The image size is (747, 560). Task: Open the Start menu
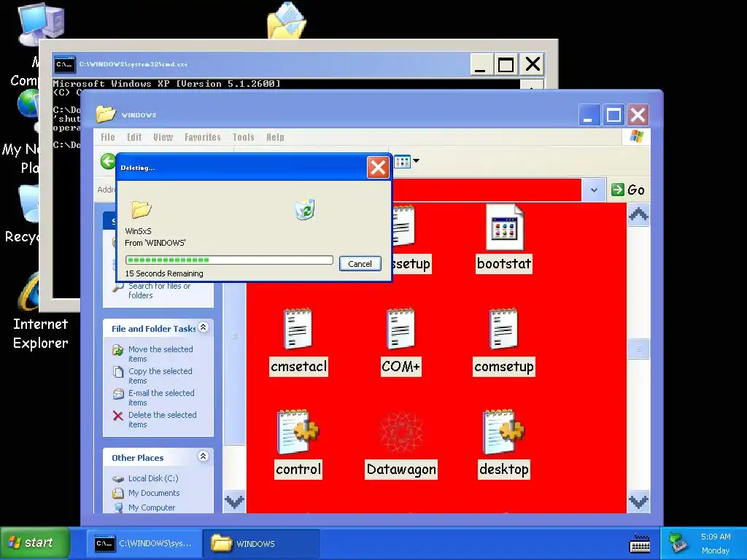[x=35, y=542]
